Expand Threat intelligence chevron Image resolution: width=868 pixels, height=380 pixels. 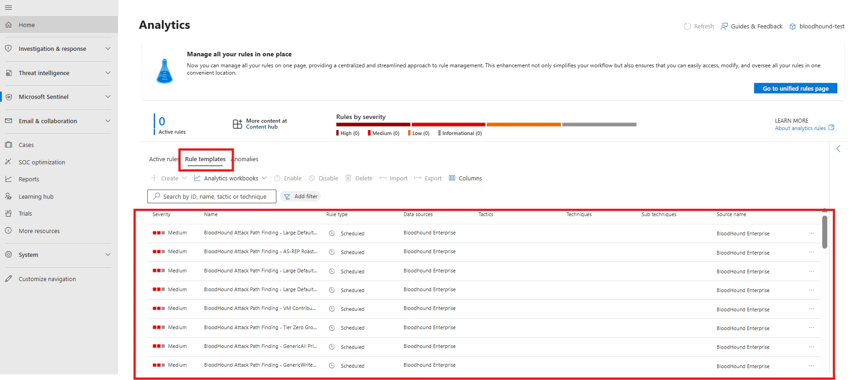[108, 73]
